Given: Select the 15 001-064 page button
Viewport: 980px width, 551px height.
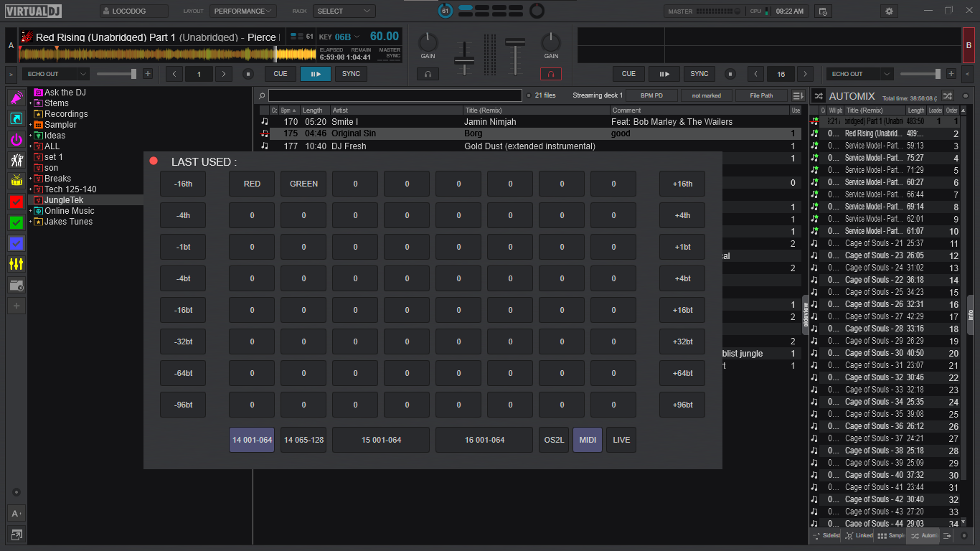Looking at the screenshot, I should (x=381, y=440).
